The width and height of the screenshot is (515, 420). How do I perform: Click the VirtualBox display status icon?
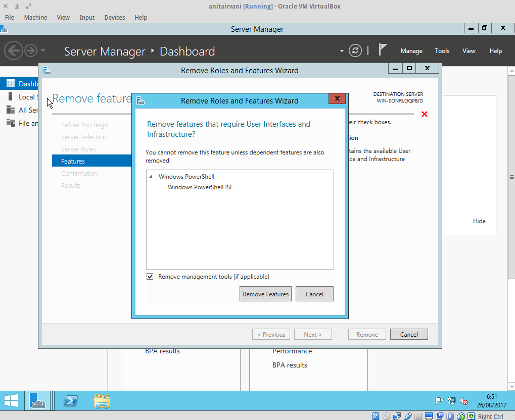click(429, 416)
